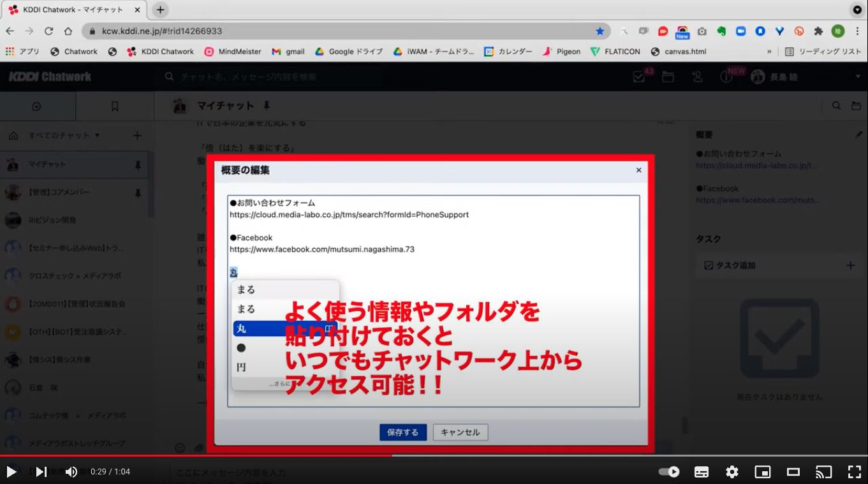Go to the Chrome home page
The height and width of the screenshot is (484, 868).
pyautogui.click(x=68, y=31)
